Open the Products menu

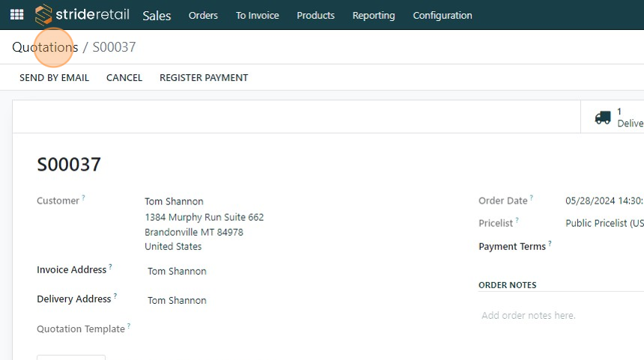pyautogui.click(x=316, y=15)
